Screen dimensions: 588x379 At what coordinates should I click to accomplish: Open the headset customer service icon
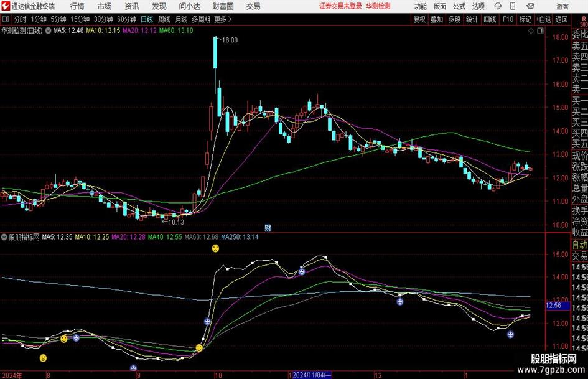click(x=498, y=6)
